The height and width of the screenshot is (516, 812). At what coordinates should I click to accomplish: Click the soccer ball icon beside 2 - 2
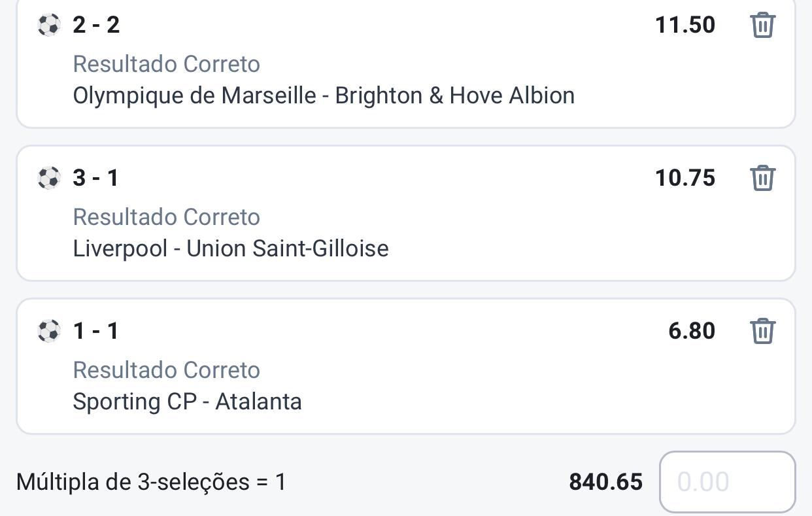49,25
